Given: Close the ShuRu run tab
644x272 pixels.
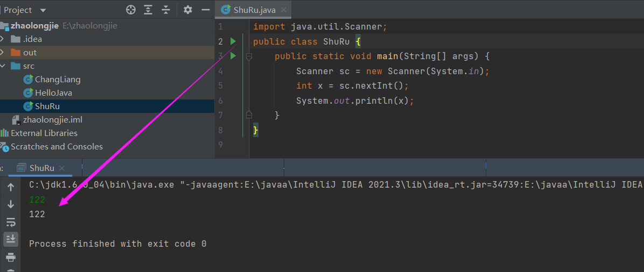Looking at the screenshot, I should point(62,168).
